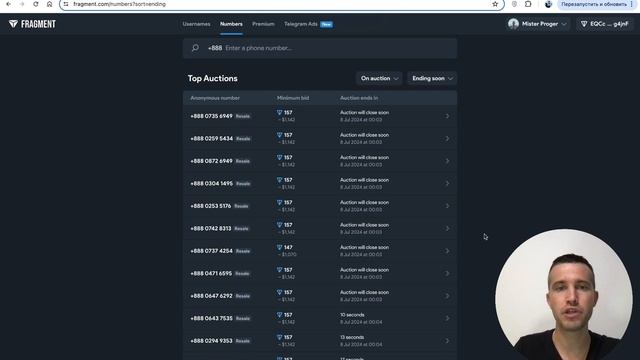The width and height of the screenshot is (640, 360).
Task: Open the row arrow for +888 0872 6949
Action: click(x=447, y=161)
